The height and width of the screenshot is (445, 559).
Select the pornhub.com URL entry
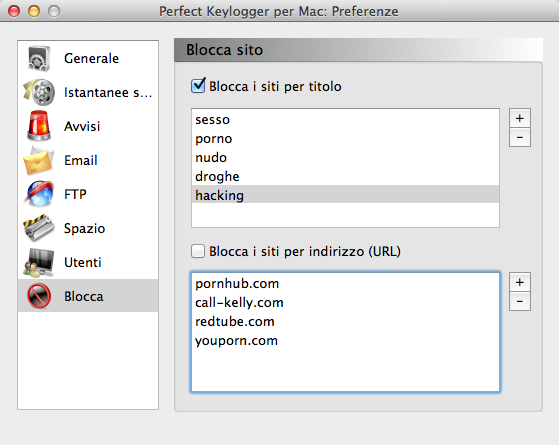click(345, 284)
